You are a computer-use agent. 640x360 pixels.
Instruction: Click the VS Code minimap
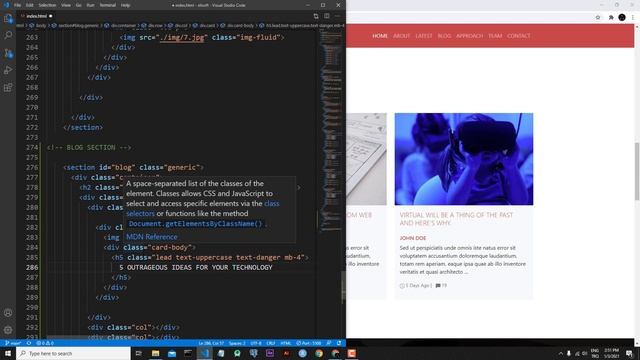click(x=330, y=131)
